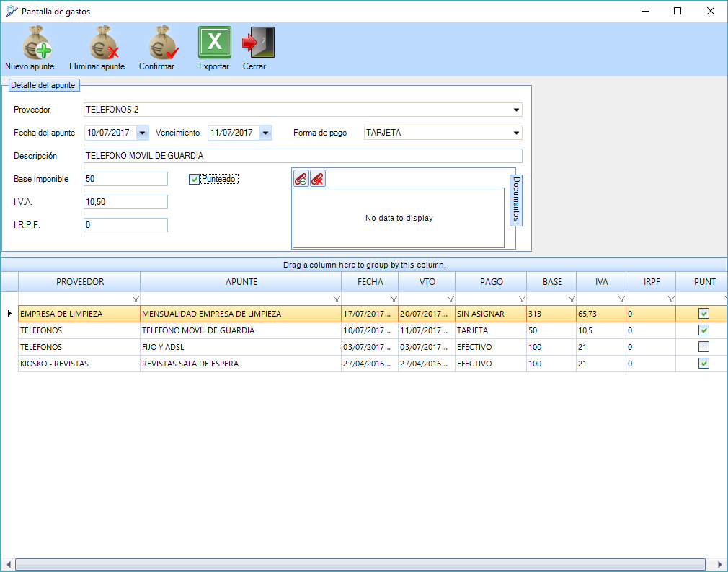
Task: Click the row indicator arrow beside EMPRESA DE LIMPIEZA
Action: pyautogui.click(x=9, y=314)
